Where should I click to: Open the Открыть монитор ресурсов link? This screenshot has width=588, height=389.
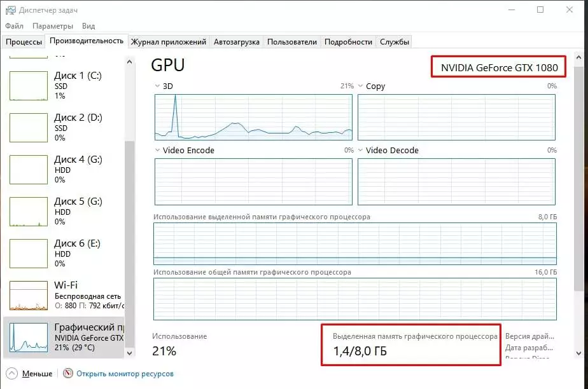[x=125, y=374]
